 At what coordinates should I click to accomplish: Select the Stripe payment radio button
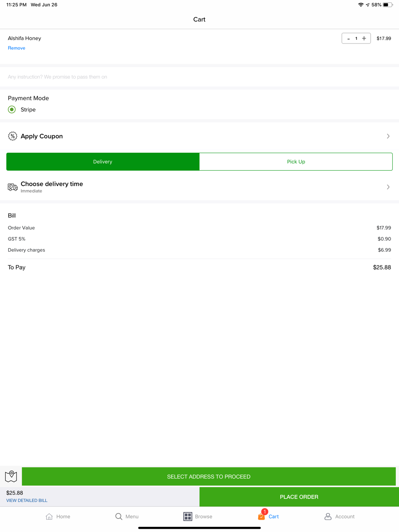(12, 109)
